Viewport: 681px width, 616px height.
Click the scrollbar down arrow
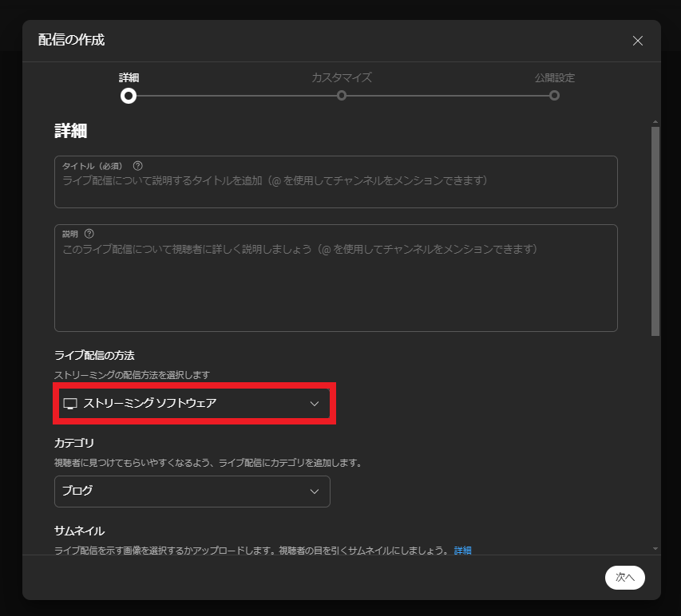pos(655,548)
